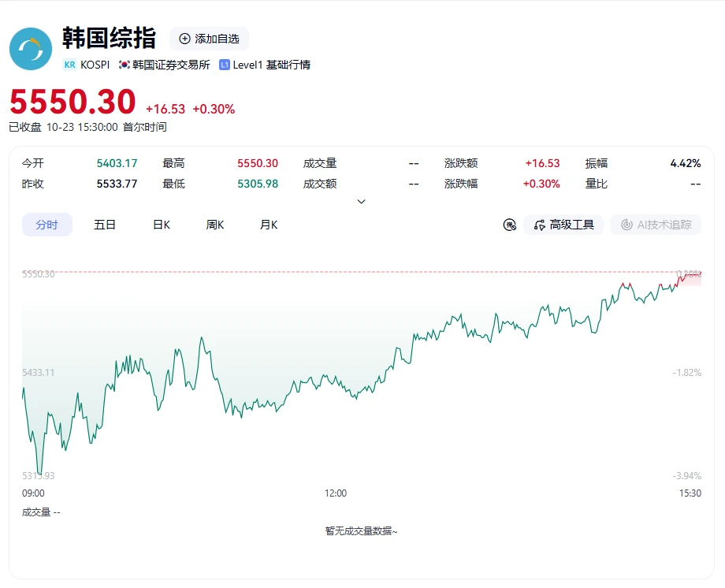The height and width of the screenshot is (588, 725).
Task: Click the circular icon left of 高级工具
Action: [x=510, y=225]
